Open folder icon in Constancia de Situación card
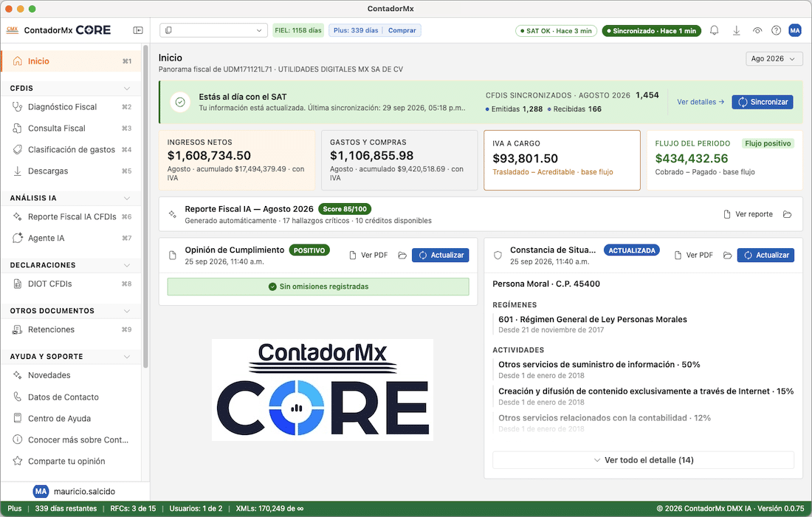Screen dimensions: 812x517 click(728, 256)
